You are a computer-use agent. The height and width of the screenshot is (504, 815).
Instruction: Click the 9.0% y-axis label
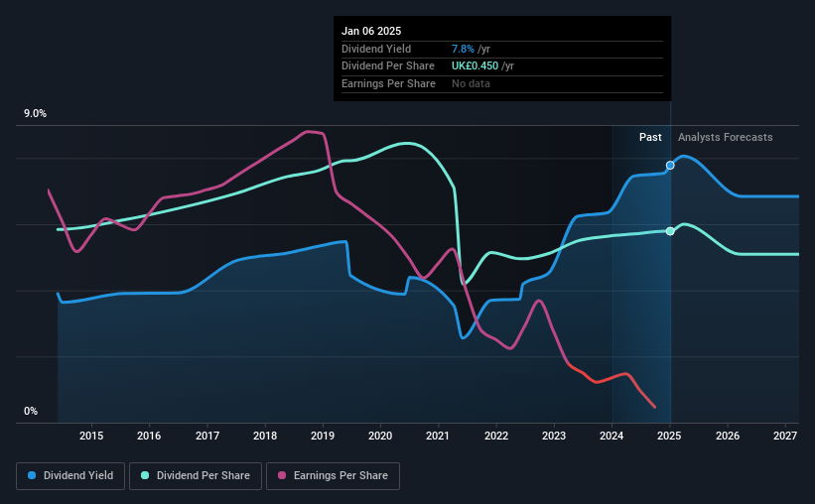pyautogui.click(x=35, y=114)
